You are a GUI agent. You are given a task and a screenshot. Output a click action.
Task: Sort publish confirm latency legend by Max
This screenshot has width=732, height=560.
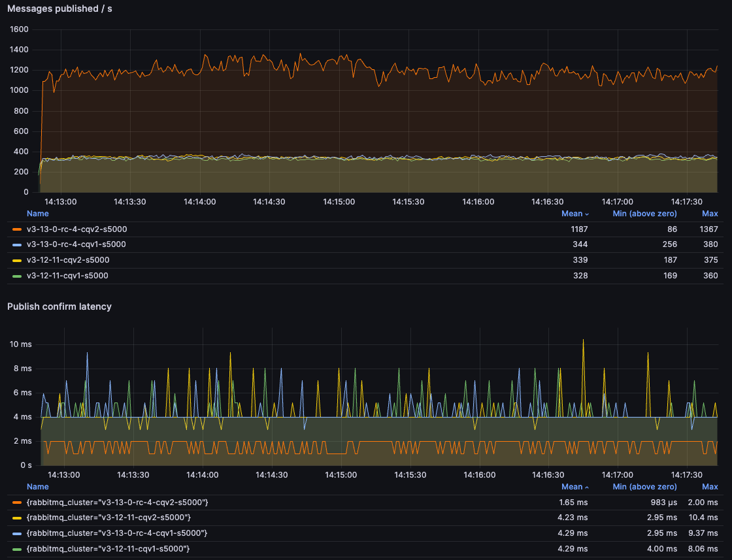[709, 487]
